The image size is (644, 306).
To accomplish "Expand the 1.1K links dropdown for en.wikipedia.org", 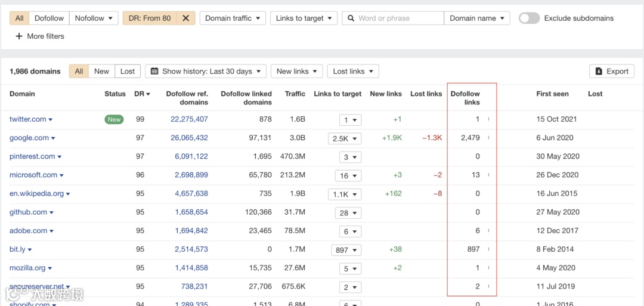I will (345, 194).
